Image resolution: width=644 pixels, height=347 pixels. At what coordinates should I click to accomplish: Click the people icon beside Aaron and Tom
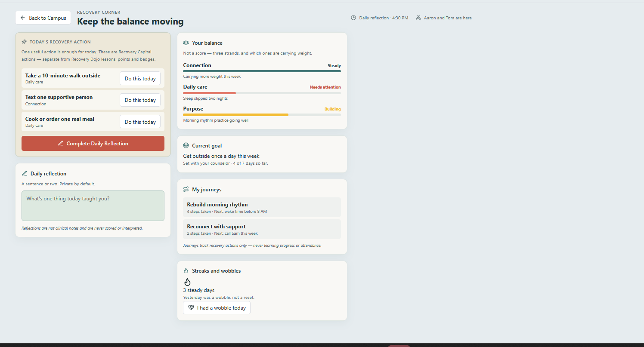click(418, 18)
